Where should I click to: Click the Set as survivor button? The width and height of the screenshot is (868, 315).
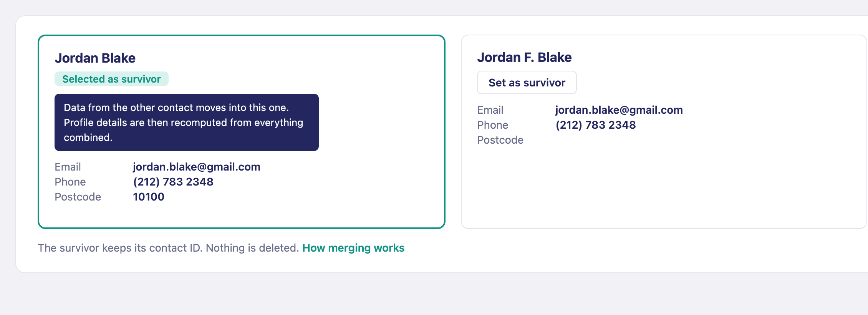tap(527, 82)
